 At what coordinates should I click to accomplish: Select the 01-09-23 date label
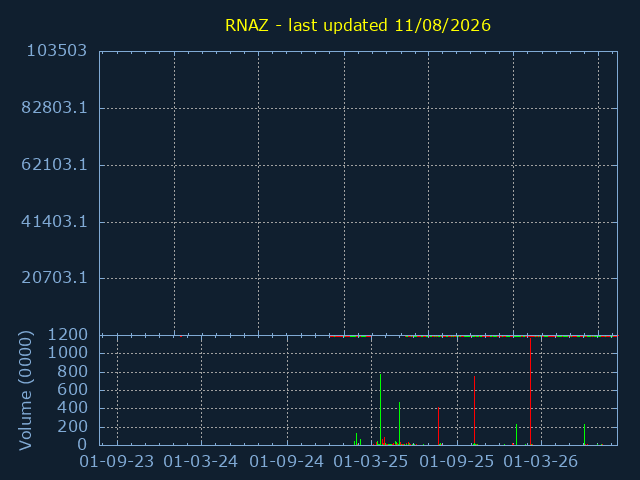(117, 462)
